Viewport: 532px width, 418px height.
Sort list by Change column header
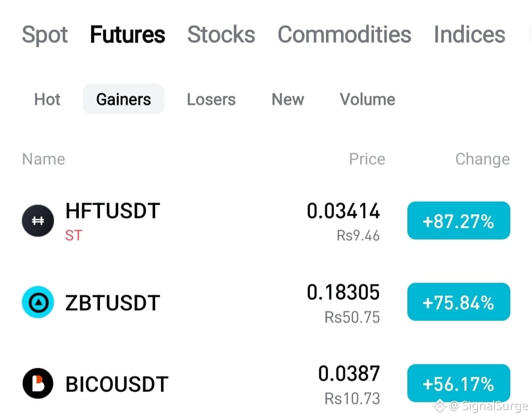click(482, 159)
